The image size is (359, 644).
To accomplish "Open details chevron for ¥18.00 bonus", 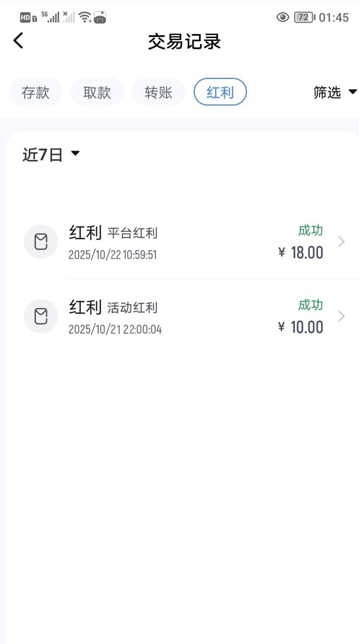I will (341, 242).
